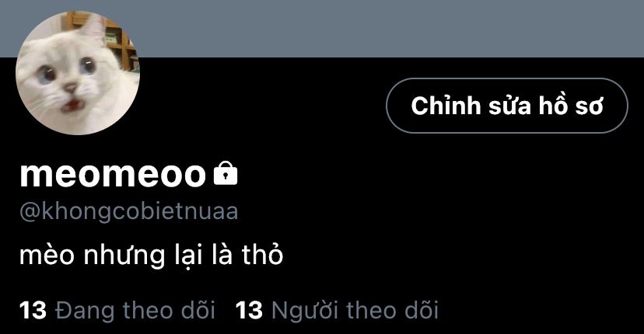View the circular cat avatar
The width and height of the screenshot is (644, 334).
point(78,73)
